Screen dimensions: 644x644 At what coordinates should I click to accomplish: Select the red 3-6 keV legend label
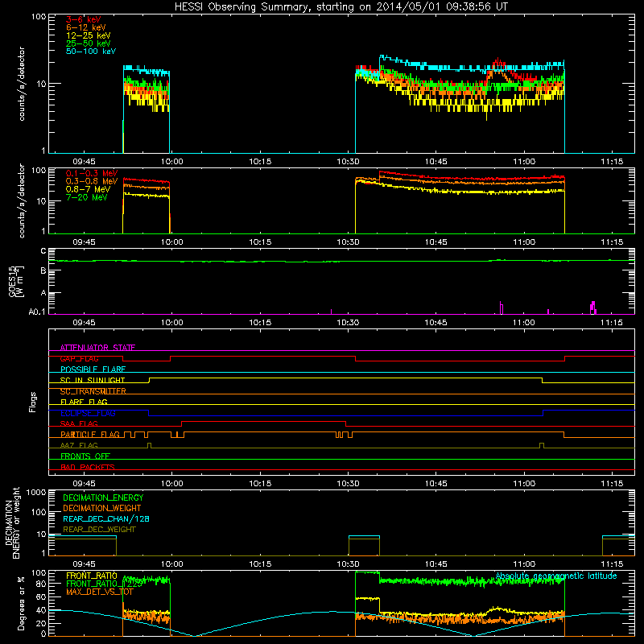pos(83,19)
